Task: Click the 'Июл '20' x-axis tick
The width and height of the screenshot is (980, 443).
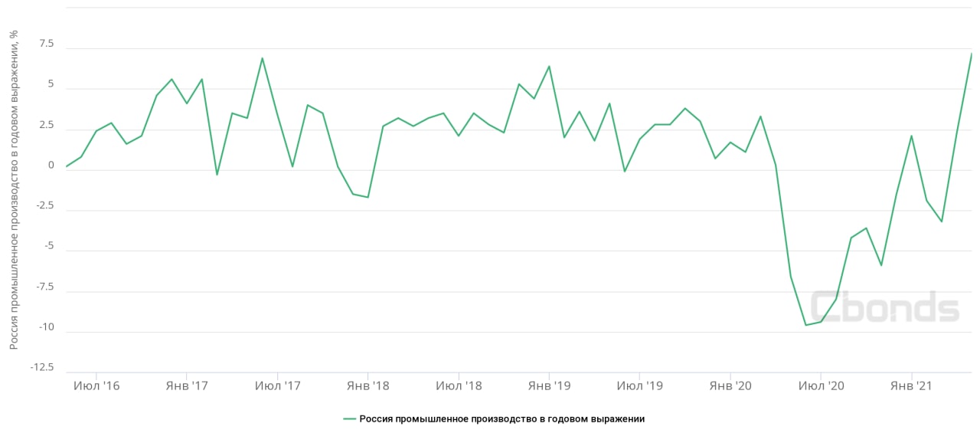Action: tap(821, 386)
